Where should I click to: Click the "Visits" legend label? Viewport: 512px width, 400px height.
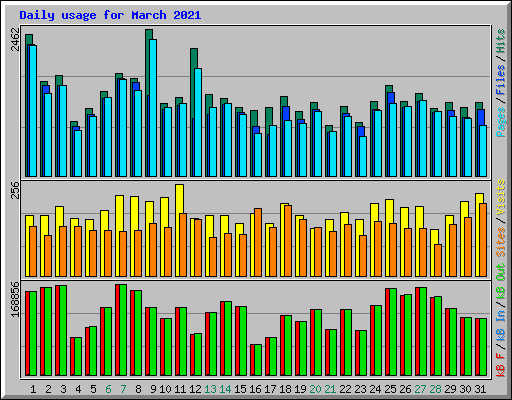(x=501, y=198)
